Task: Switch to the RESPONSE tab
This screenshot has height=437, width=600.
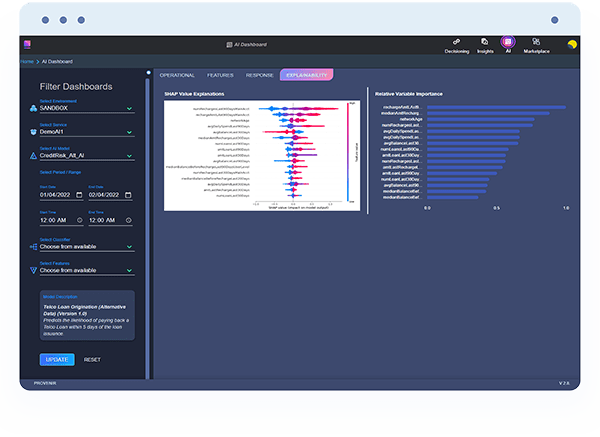Action: 259,75
